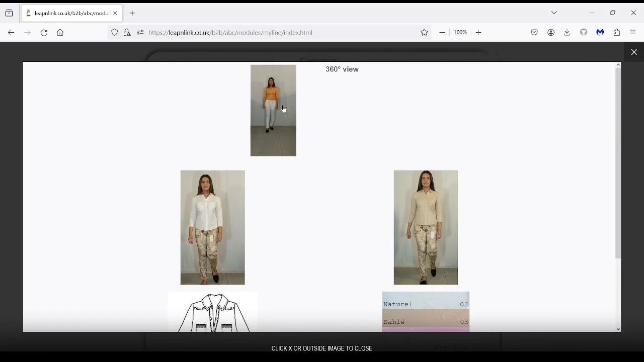
Task: Select the Sable 03 color swatch
Action: click(x=426, y=322)
